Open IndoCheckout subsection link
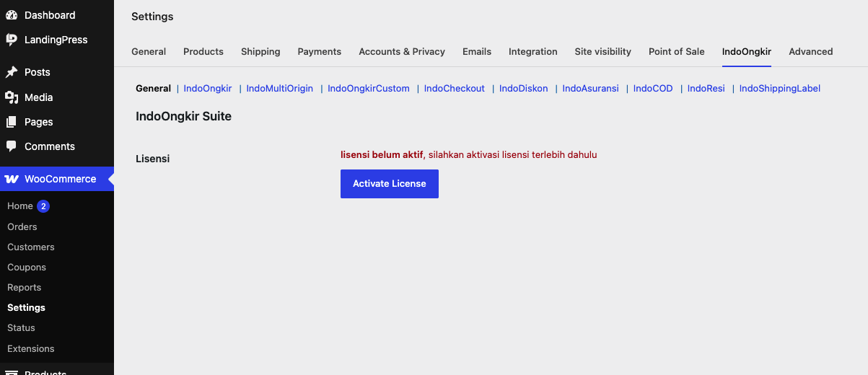Image resolution: width=868 pixels, height=375 pixels. (455, 89)
